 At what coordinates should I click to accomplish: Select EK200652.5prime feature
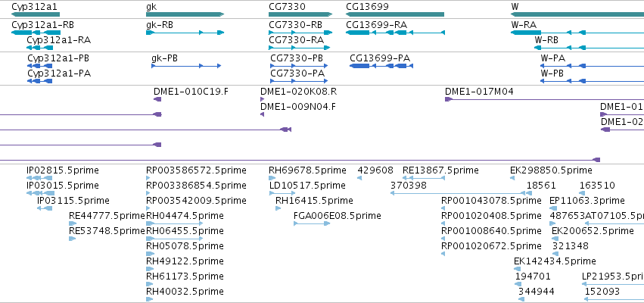554,239
